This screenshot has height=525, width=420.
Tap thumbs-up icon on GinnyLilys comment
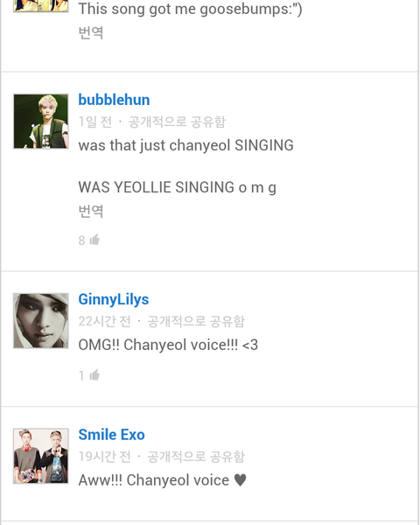(94, 375)
